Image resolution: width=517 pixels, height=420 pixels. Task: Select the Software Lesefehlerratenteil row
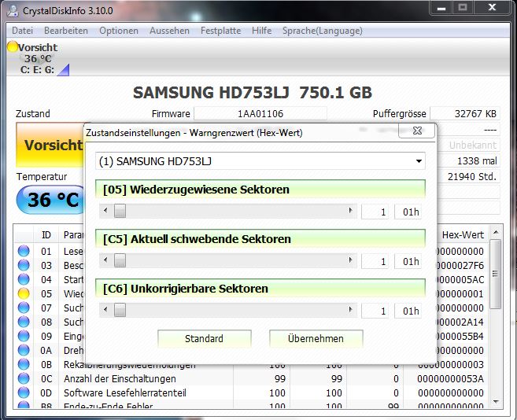pos(251,393)
